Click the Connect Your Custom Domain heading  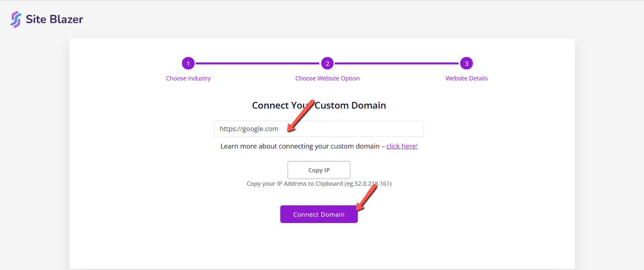coord(319,105)
